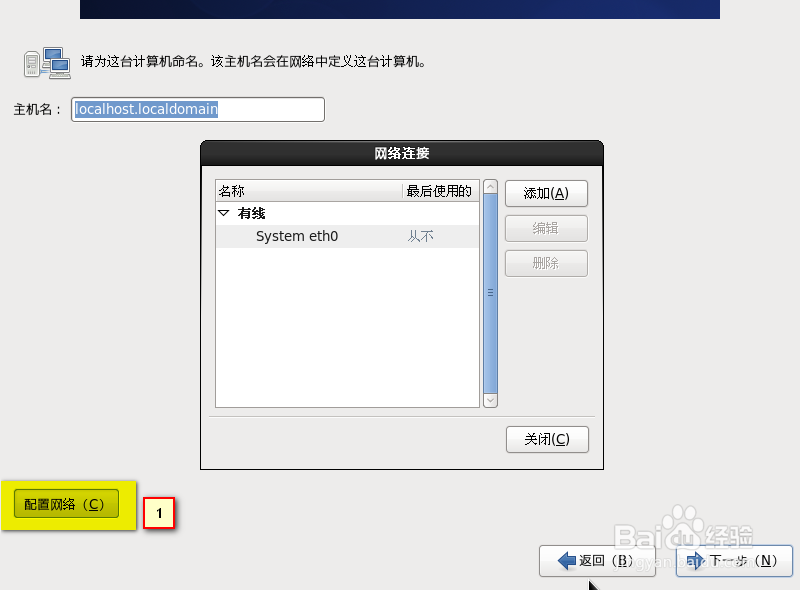This screenshot has height=590, width=800.
Task: Click the hostname input showing localhost.localdomain
Action: [197, 109]
